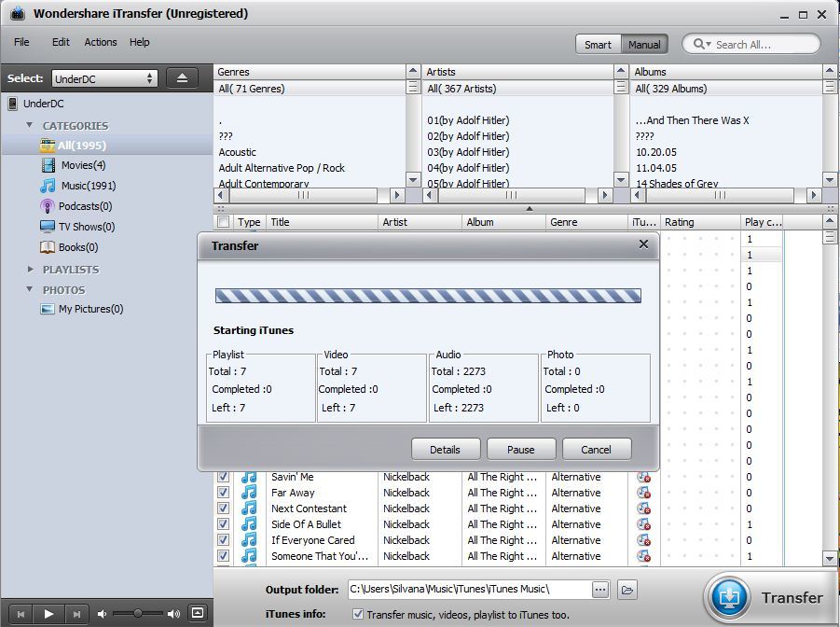Sort the table by Title column header
This screenshot has width=840, height=627.
pos(322,222)
